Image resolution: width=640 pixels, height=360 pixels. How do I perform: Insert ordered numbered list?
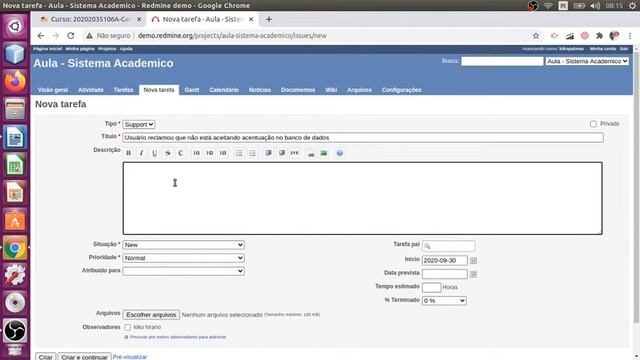pyautogui.click(x=252, y=153)
